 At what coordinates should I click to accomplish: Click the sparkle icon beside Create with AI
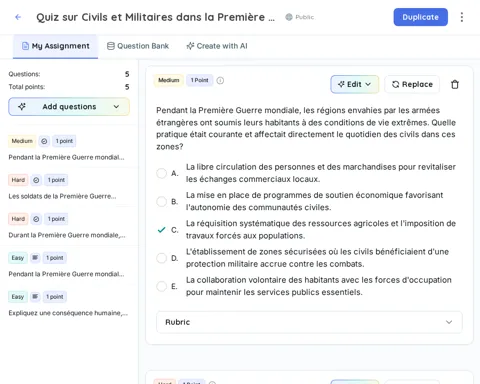[x=190, y=46]
